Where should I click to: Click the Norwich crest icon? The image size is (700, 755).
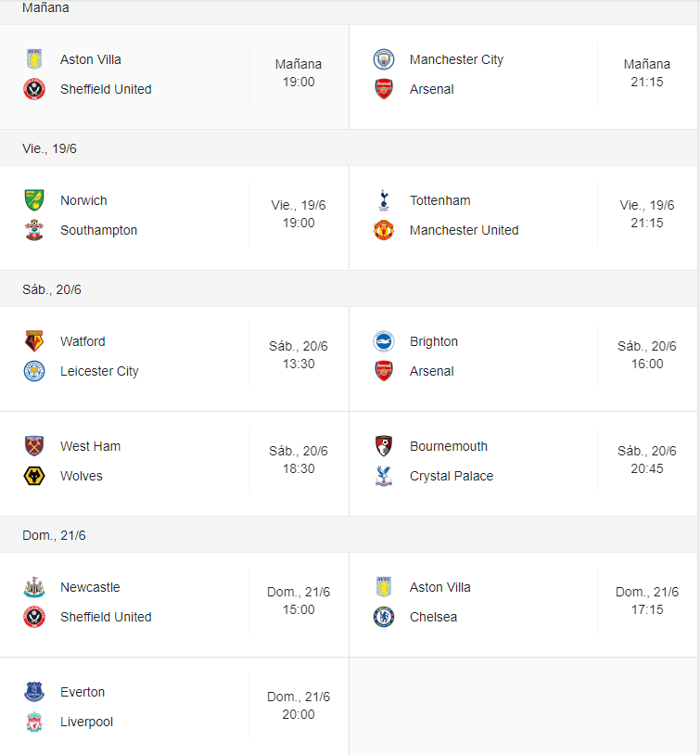pyautogui.click(x=34, y=200)
